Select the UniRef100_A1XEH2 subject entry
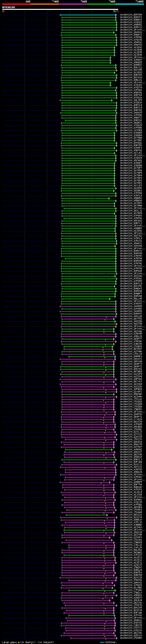Image resolution: width=146 pixels, height=644 pixels. coord(131,48)
